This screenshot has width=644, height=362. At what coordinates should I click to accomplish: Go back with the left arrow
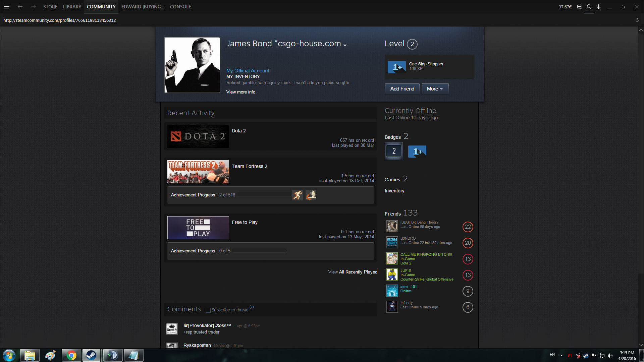(20, 6)
